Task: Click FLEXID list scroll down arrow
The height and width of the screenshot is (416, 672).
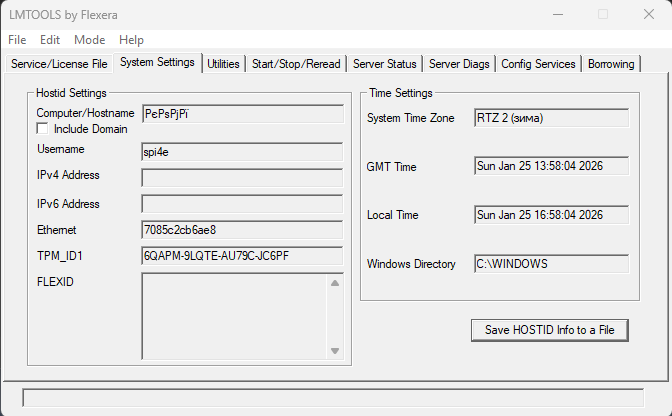Action: pyautogui.click(x=335, y=351)
